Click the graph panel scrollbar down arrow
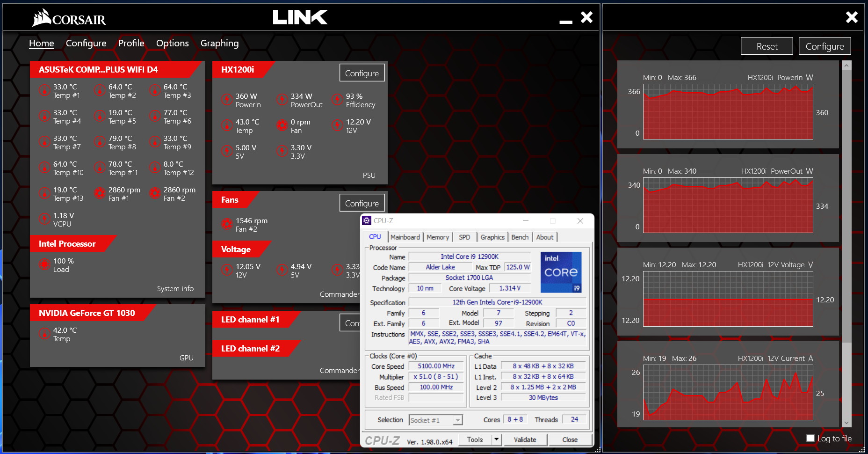This screenshot has height=454, width=868. pyautogui.click(x=846, y=423)
